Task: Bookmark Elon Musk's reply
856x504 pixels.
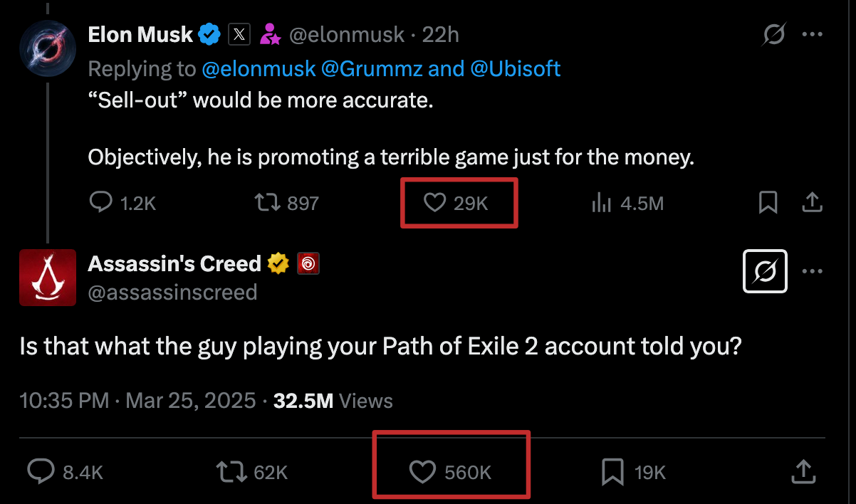Action: click(x=768, y=204)
